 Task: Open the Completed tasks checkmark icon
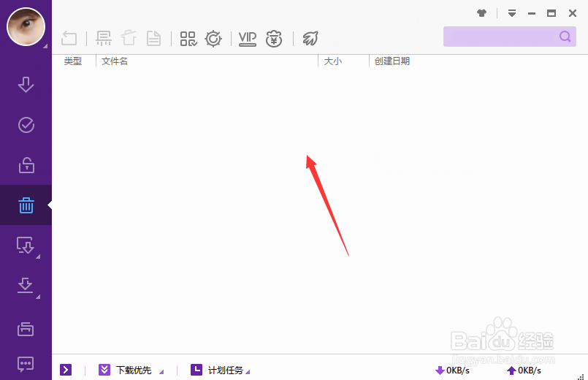[x=26, y=125]
